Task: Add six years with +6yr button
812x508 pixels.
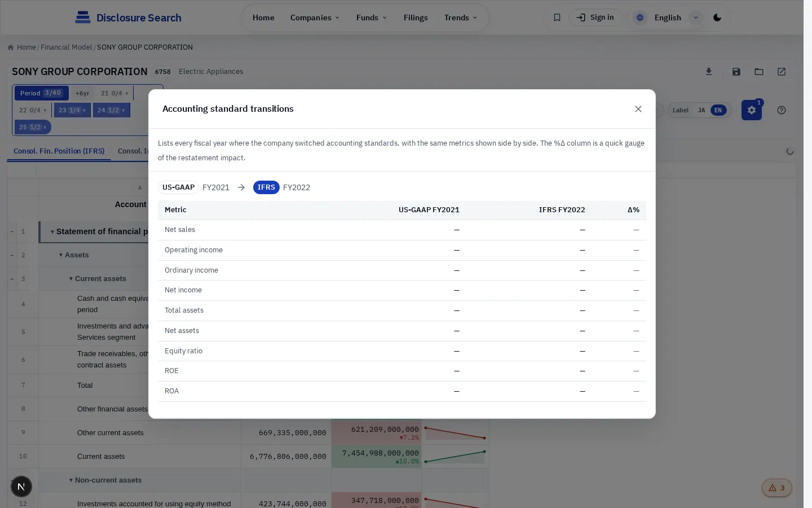Action: 82,93
